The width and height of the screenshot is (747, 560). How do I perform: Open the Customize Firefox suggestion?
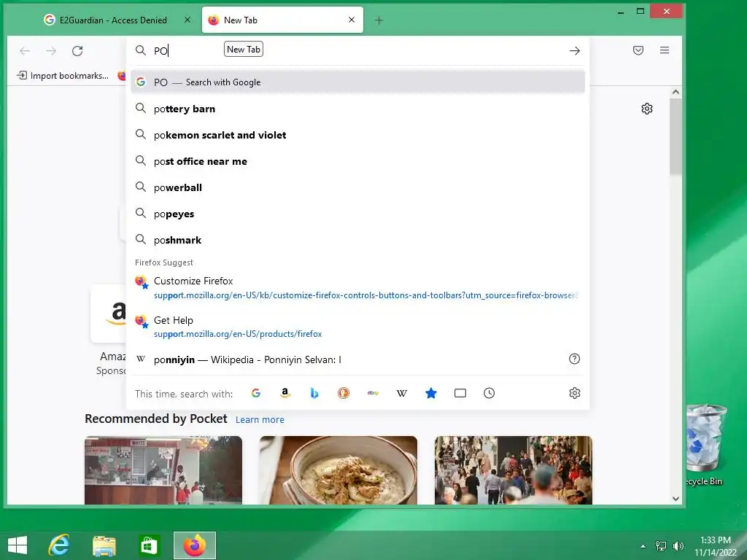tap(357, 287)
